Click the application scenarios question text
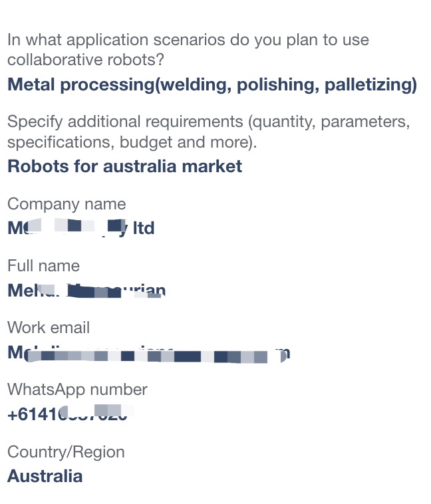 point(188,50)
